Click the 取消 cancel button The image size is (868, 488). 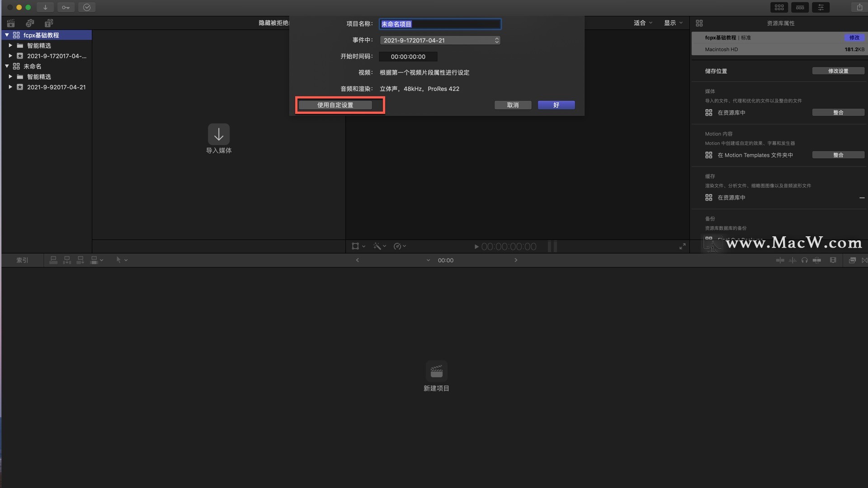pos(513,105)
